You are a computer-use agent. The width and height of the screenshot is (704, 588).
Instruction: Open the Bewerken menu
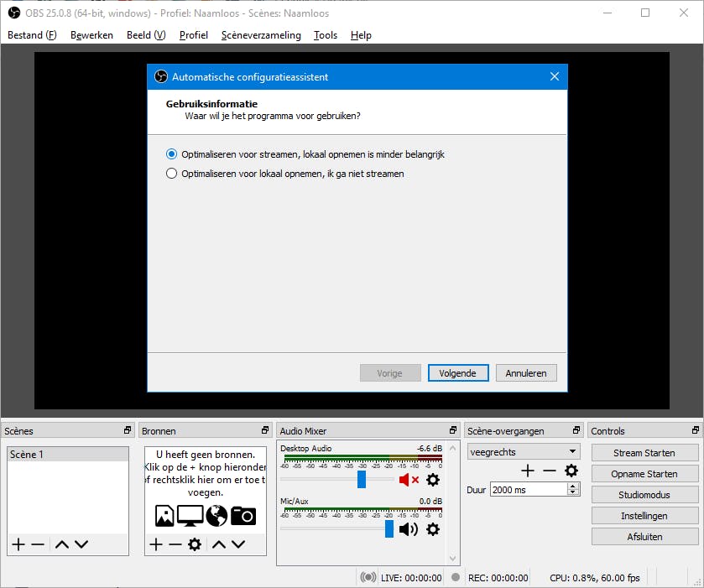coord(91,35)
